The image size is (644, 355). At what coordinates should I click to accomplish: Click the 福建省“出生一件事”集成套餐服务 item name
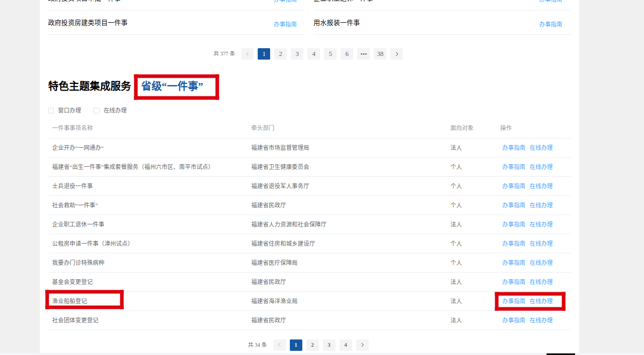tap(133, 167)
